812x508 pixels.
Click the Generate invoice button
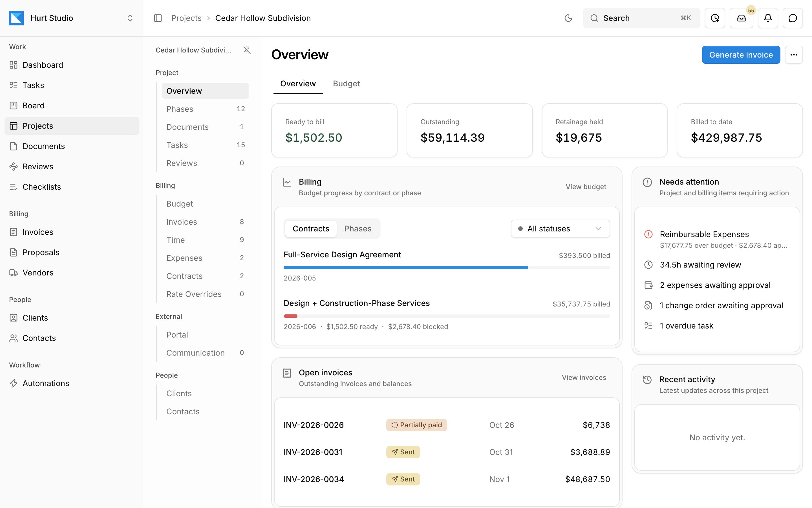pyautogui.click(x=741, y=55)
